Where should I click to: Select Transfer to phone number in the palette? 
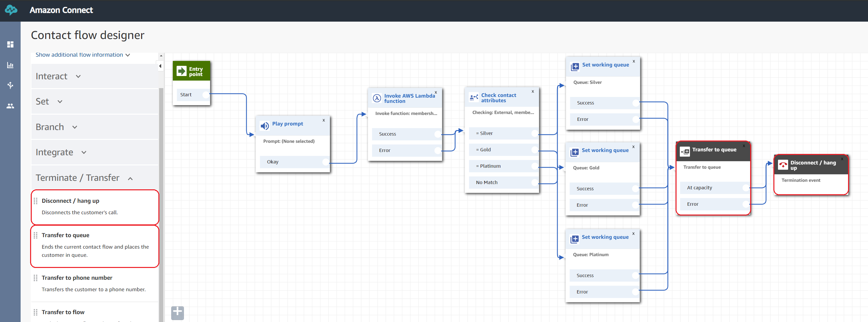coord(95,284)
